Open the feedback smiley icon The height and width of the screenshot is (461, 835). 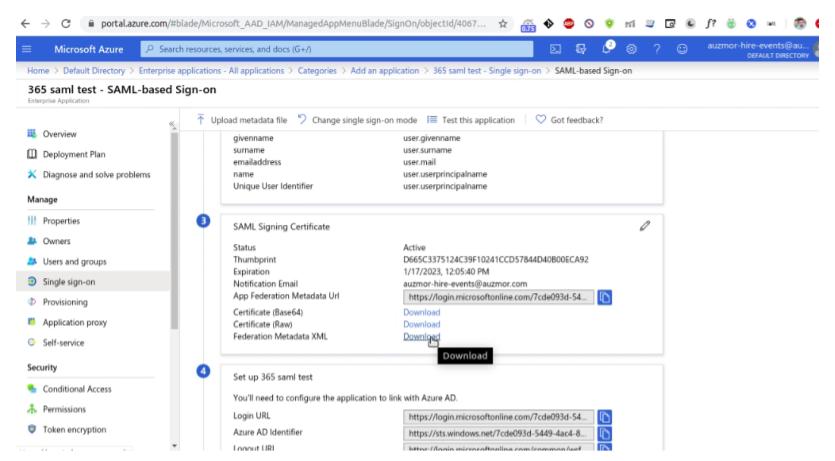click(x=682, y=49)
